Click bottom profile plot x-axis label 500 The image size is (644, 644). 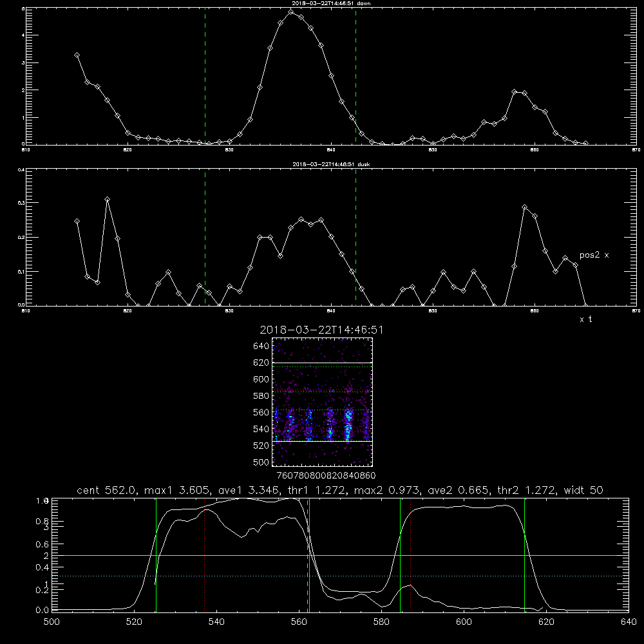[52, 622]
